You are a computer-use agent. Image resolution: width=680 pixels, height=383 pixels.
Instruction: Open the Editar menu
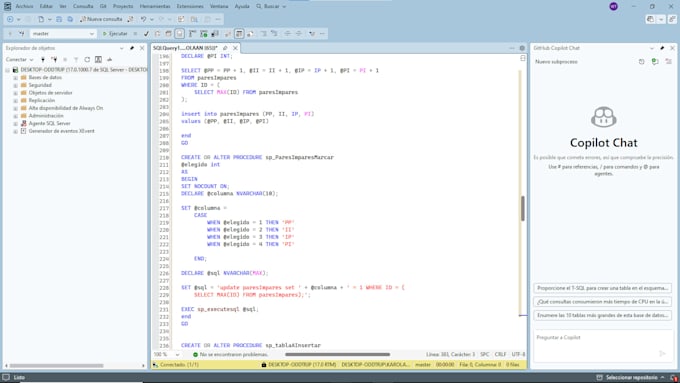tap(46, 6)
